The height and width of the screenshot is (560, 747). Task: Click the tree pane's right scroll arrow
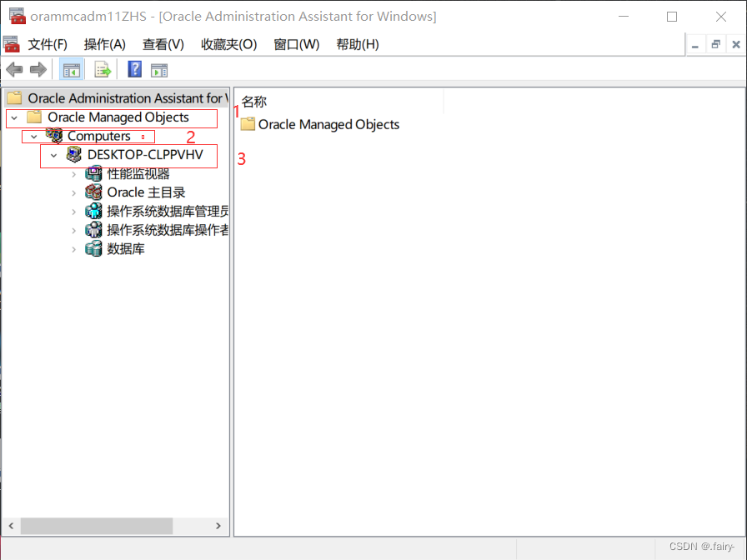[218, 526]
